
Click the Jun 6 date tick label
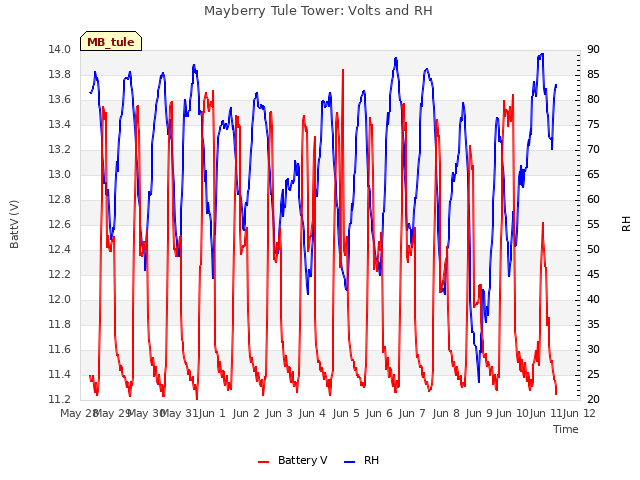(379, 413)
